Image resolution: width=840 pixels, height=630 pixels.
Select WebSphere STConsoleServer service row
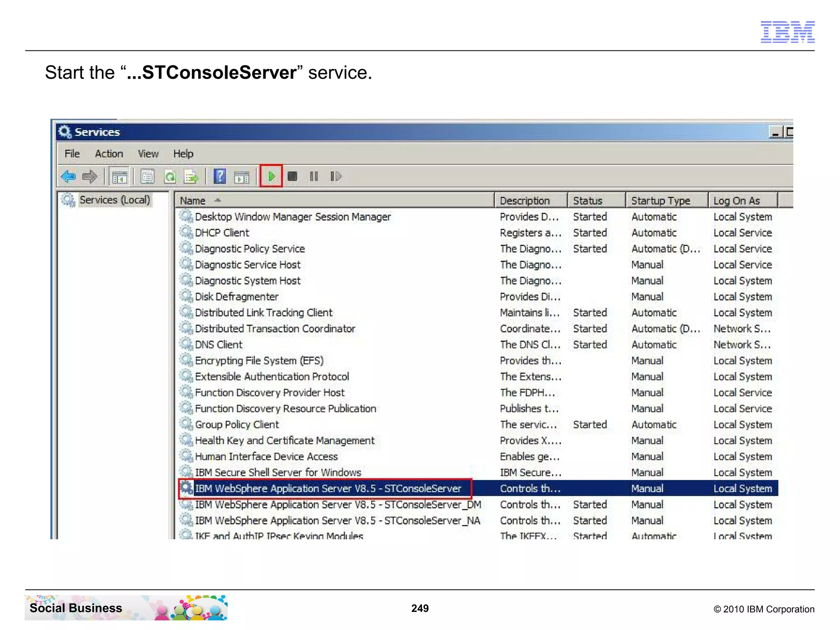(478, 488)
